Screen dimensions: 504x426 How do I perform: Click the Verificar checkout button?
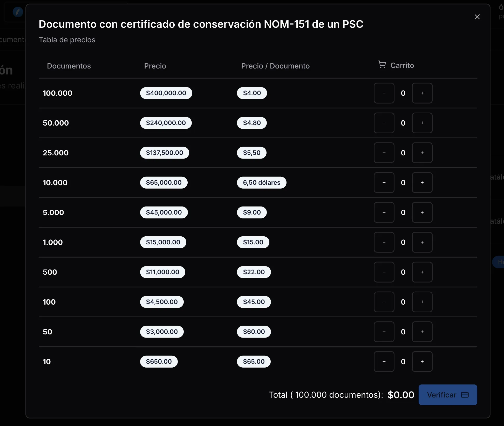pos(447,395)
